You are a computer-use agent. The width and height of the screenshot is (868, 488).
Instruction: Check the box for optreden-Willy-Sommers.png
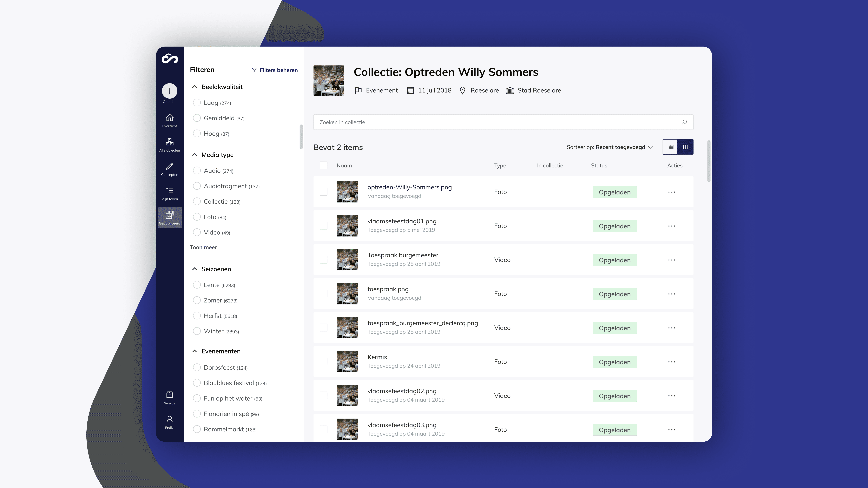pyautogui.click(x=323, y=192)
